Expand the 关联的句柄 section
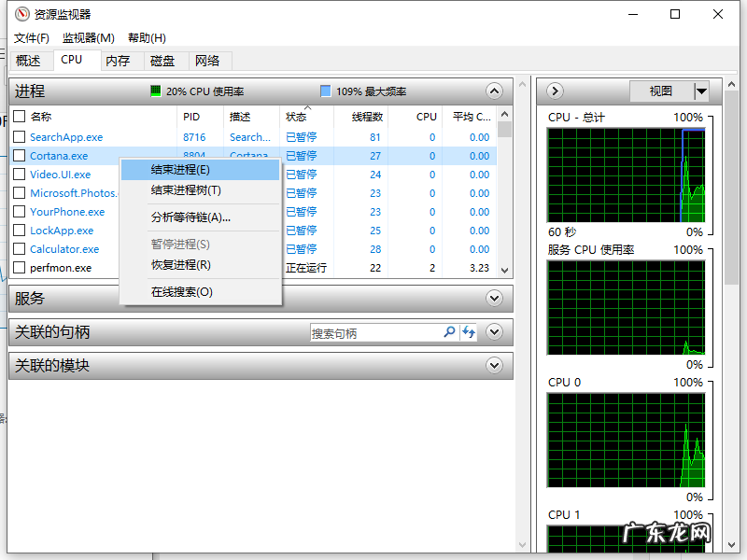The image size is (747, 560). click(x=494, y=332)
